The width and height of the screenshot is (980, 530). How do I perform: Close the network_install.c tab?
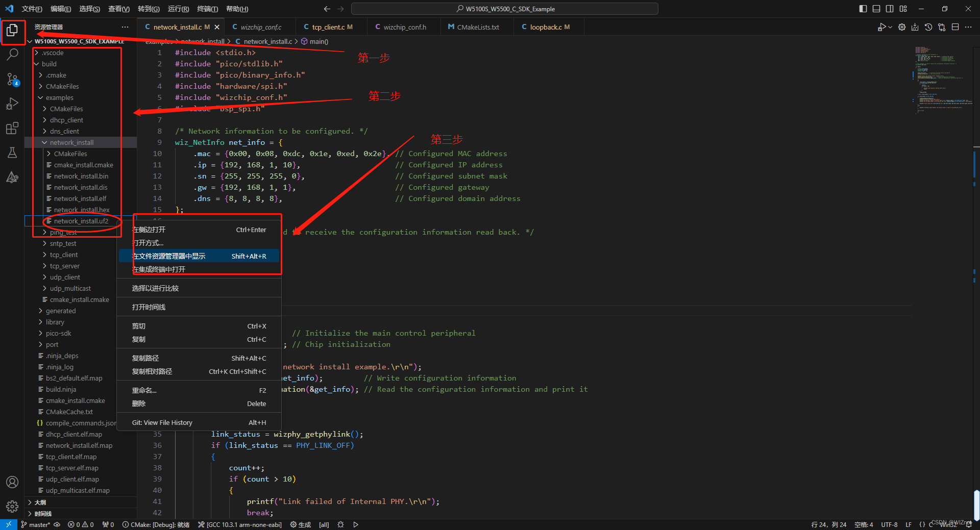coord(217,27)
